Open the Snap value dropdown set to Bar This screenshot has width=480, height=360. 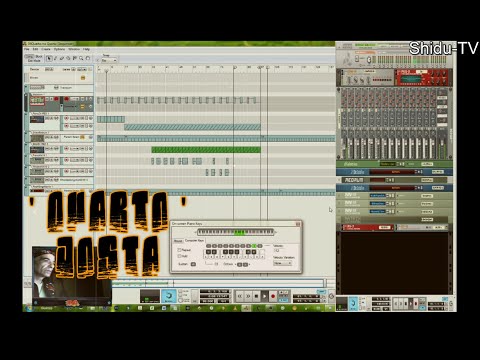(x=109, y=61)
